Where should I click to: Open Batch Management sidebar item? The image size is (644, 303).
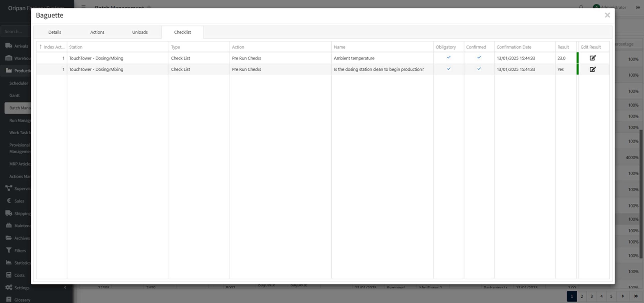click(x=18, y=108)
